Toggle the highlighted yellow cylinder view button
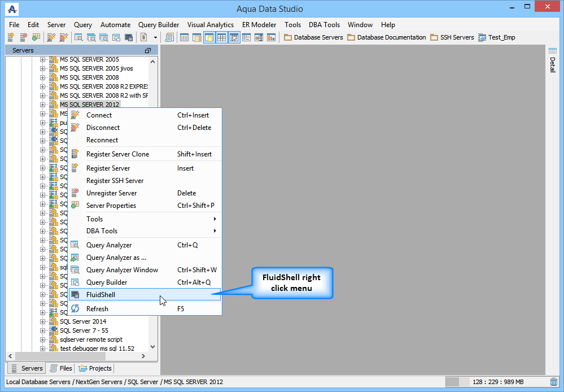564x392 pixels. [x=209, y=37]
